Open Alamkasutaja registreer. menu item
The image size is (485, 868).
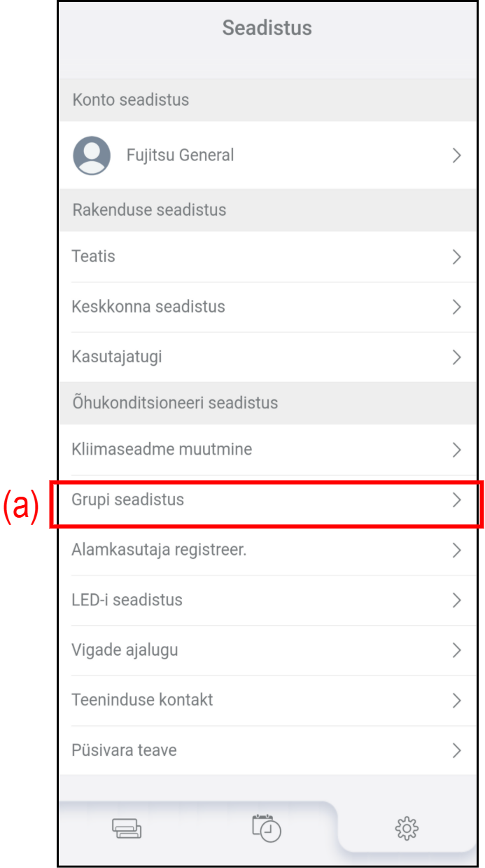point(159,551)
